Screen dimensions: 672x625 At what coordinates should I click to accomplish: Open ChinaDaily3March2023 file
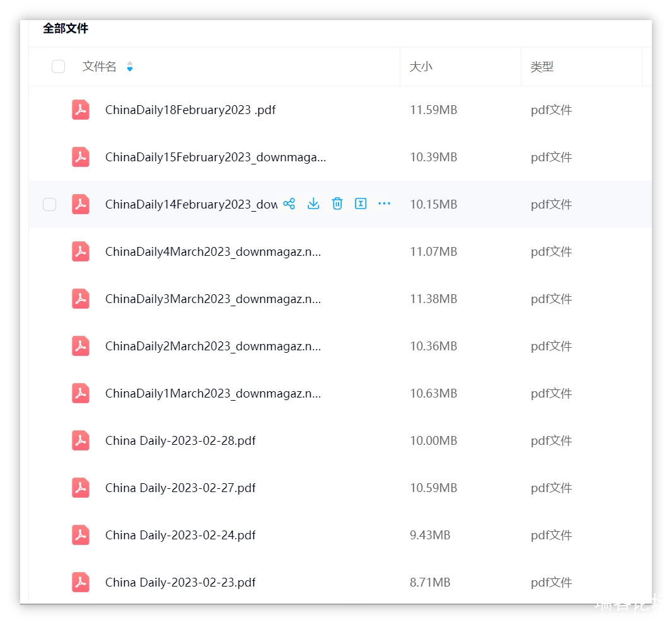pos(213,299)
